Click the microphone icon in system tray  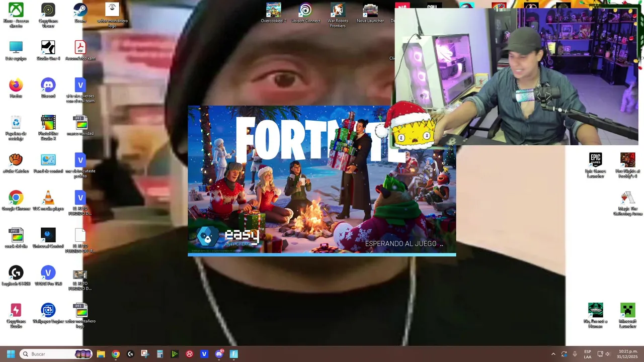[575, 354]
